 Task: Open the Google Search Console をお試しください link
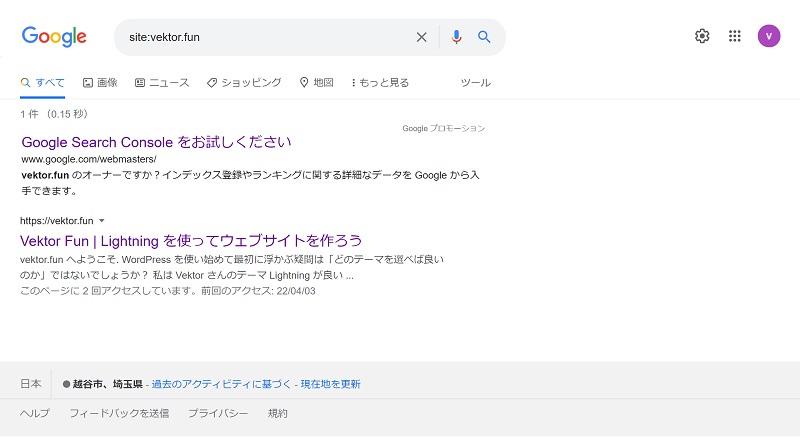156,142
